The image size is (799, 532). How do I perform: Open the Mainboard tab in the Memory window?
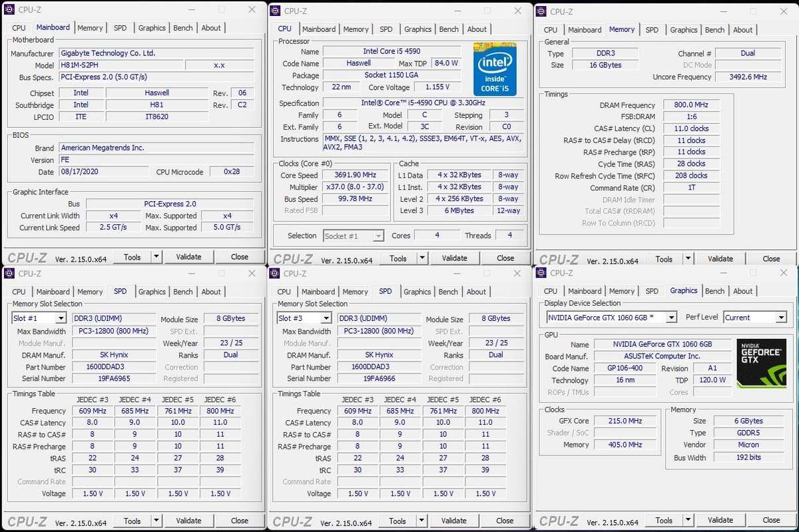coord(585,29)
